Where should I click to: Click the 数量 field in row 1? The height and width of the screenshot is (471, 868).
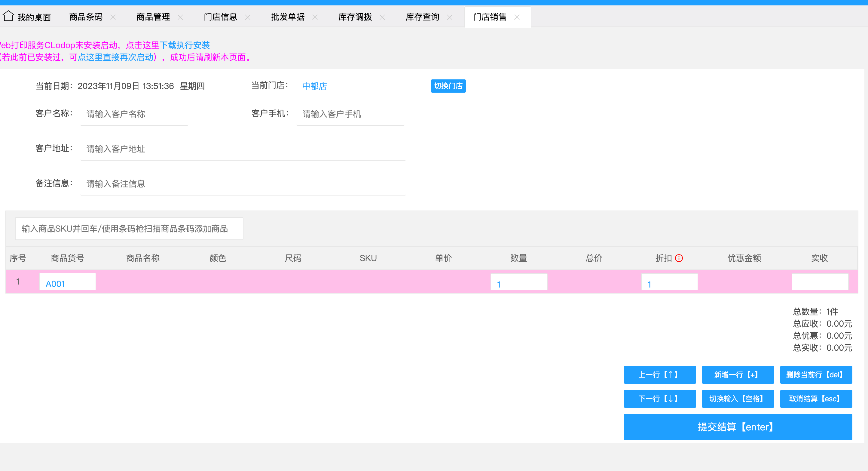519,282
